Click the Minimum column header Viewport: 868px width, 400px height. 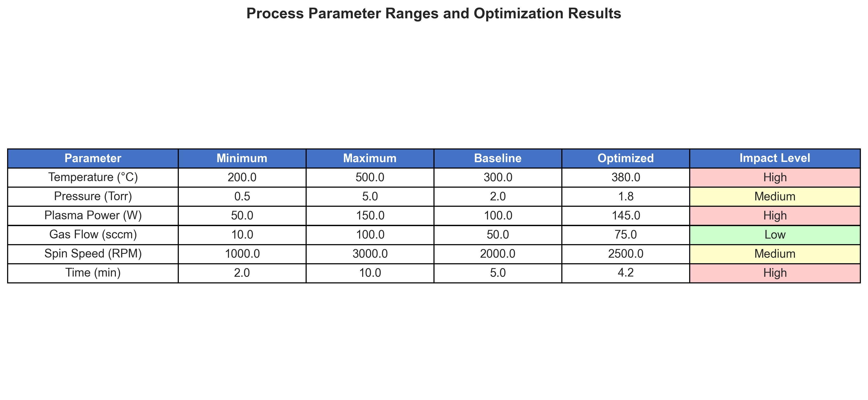click(x=242, y=158)
